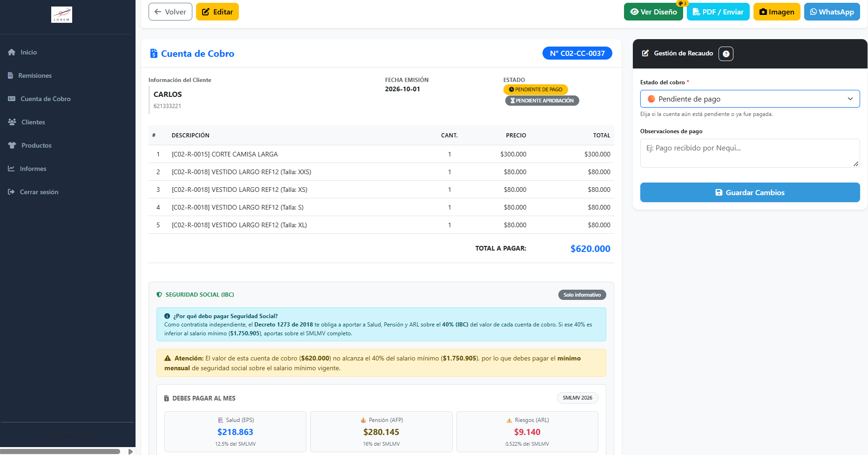Open the help question mark icon
Image resolution: width=868 pixels, height=455 pixels.
point(726,54)
